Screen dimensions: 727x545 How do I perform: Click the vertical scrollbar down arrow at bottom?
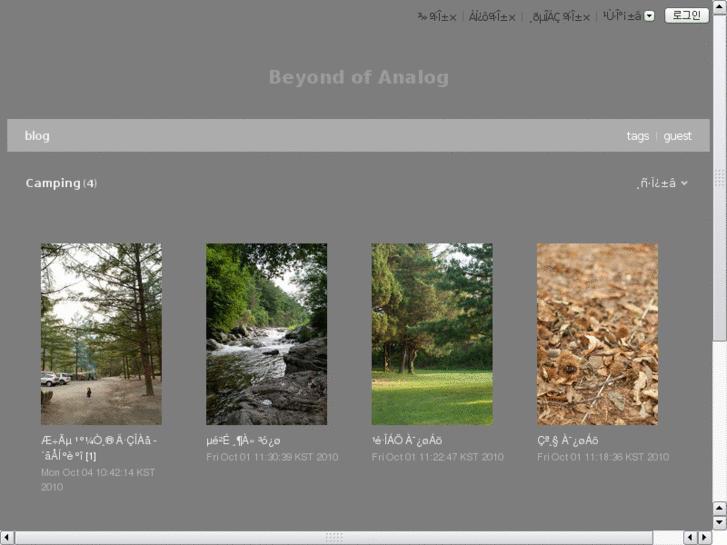(719, 523)
